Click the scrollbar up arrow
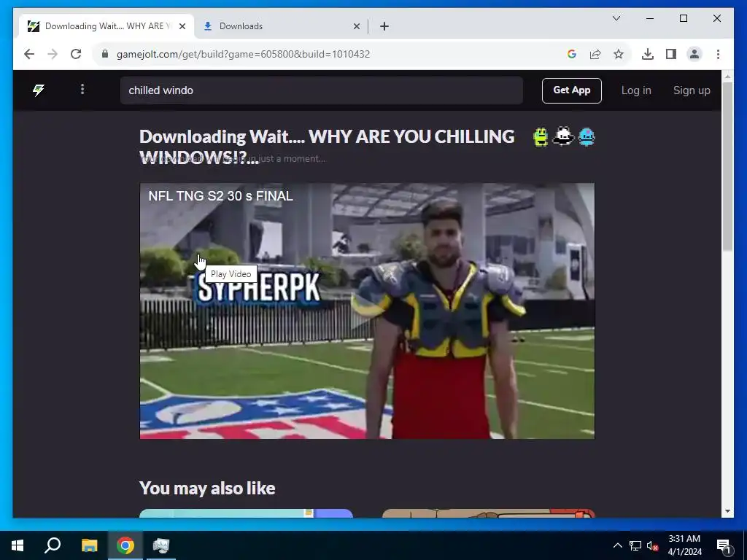 click(727, 76)
